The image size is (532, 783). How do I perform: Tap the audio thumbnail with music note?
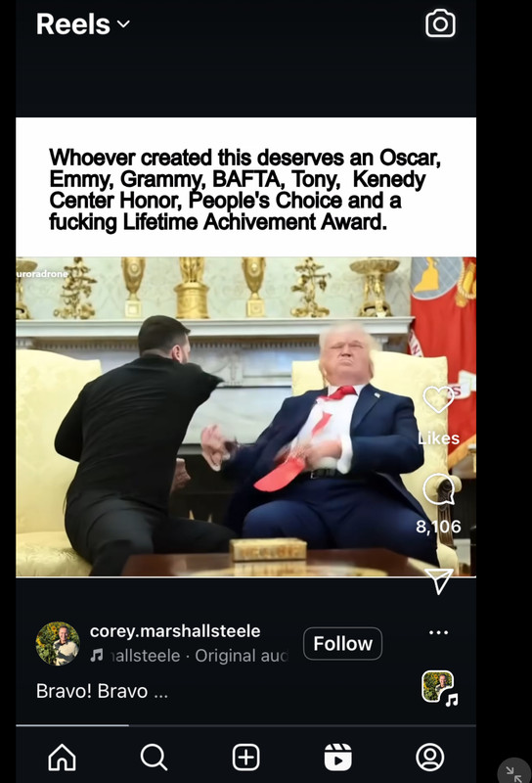click(440, 688)
